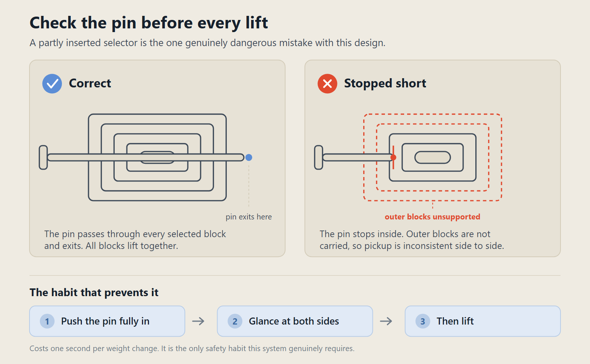
Task: Select the 'Then lift' step
Action: [483, 321]
